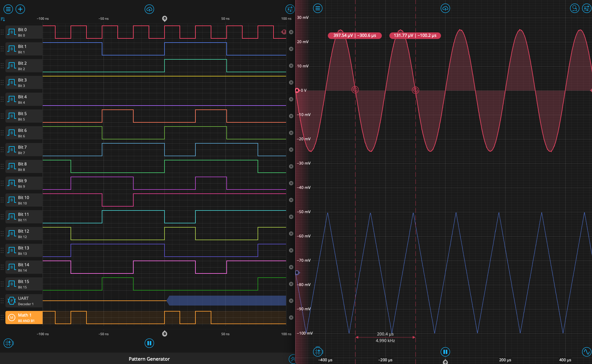Remove the UART Decoder 1 channel

(x=291, y=300)
